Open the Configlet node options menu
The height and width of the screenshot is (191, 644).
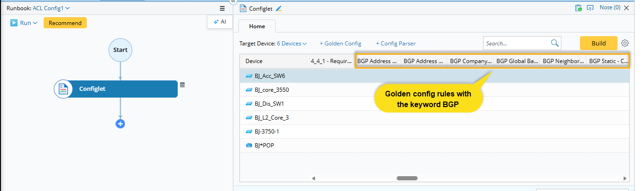182,85
